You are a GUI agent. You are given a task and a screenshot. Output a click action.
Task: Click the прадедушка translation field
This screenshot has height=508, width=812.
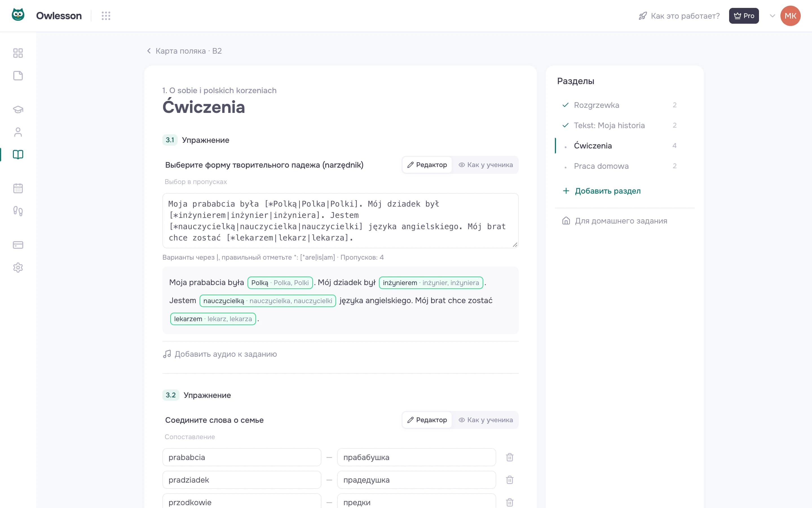click(x=416, y=480)
